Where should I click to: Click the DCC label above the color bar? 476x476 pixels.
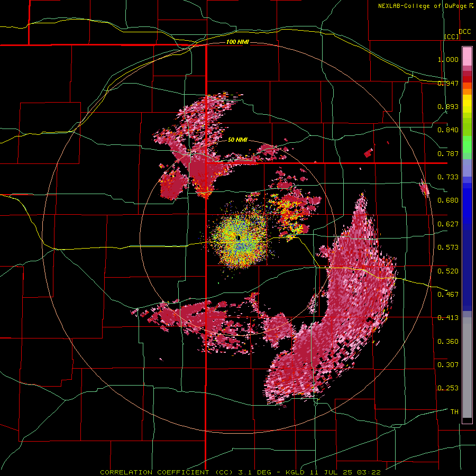coord(465,32)
